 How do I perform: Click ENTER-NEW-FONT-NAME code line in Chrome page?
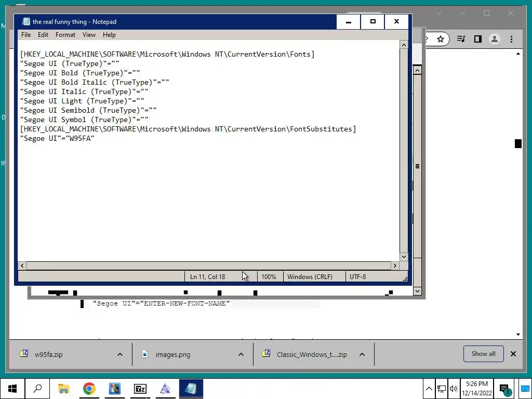161,303
